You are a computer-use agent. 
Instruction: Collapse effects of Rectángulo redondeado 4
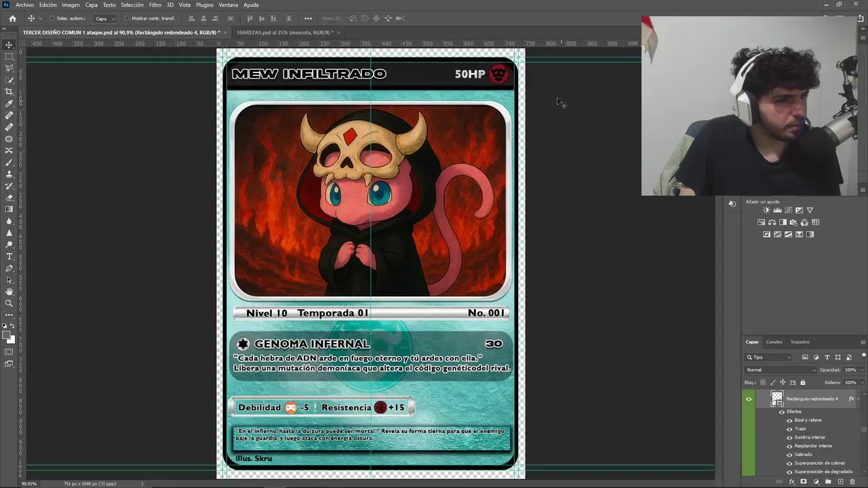(859, 399)
